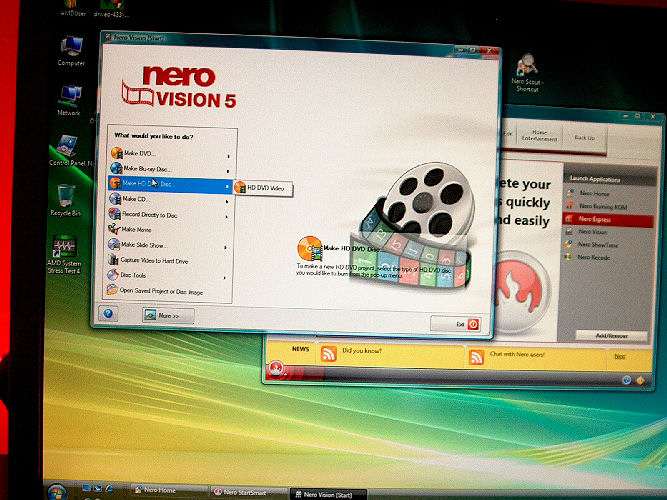Image resolution: width=667 pixels, height=500 pixels.
Task: Open the Recycle Bin on the desktop
Action: [66, 200]
